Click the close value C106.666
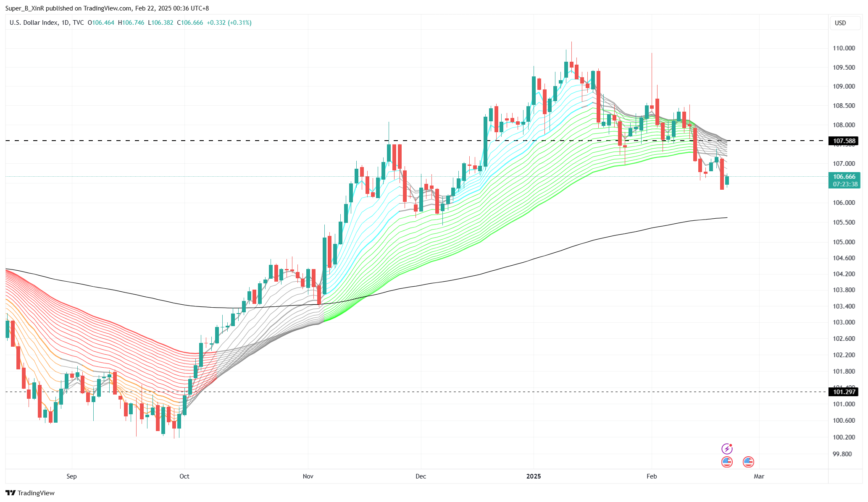The width and height of the screenshot is (868, 502). coord(190,23)
